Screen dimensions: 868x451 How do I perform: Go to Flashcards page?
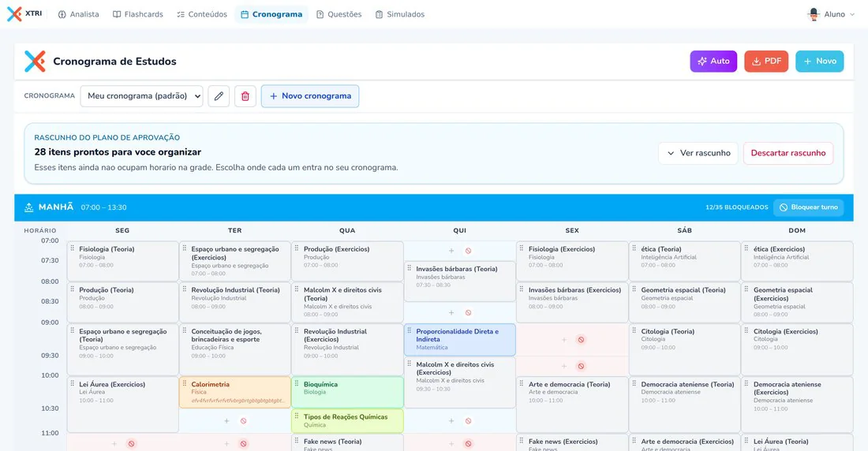[138, 14]
